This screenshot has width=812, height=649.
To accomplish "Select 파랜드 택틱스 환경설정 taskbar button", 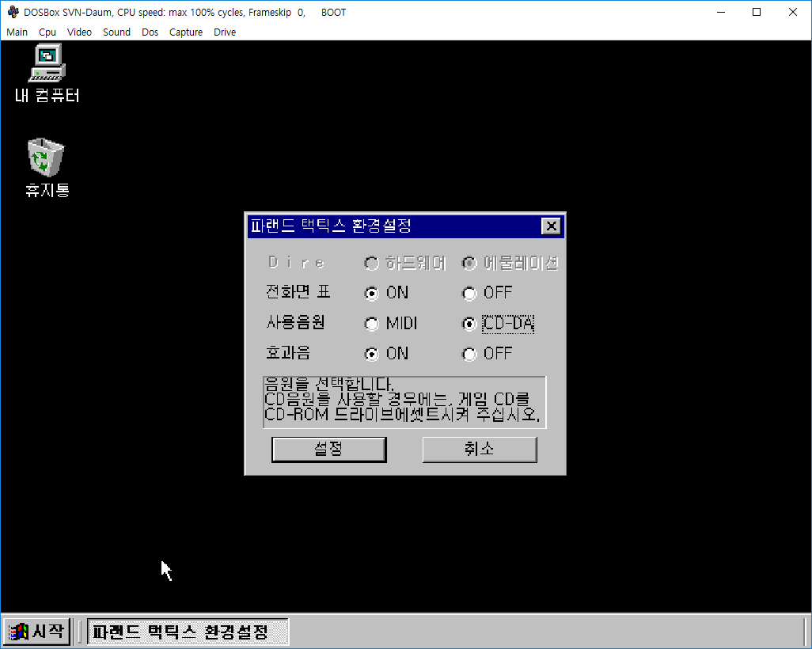I will [x=188, y=632].
